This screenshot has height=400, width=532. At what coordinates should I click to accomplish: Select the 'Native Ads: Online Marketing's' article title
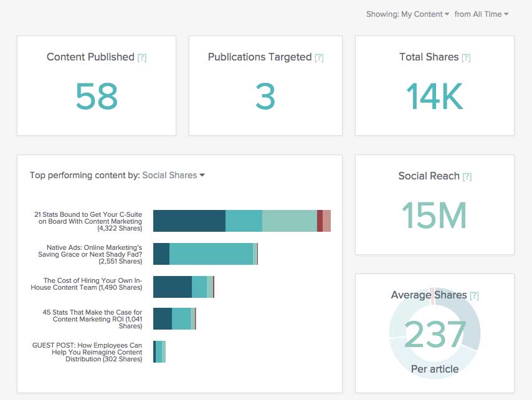(90, 254)
